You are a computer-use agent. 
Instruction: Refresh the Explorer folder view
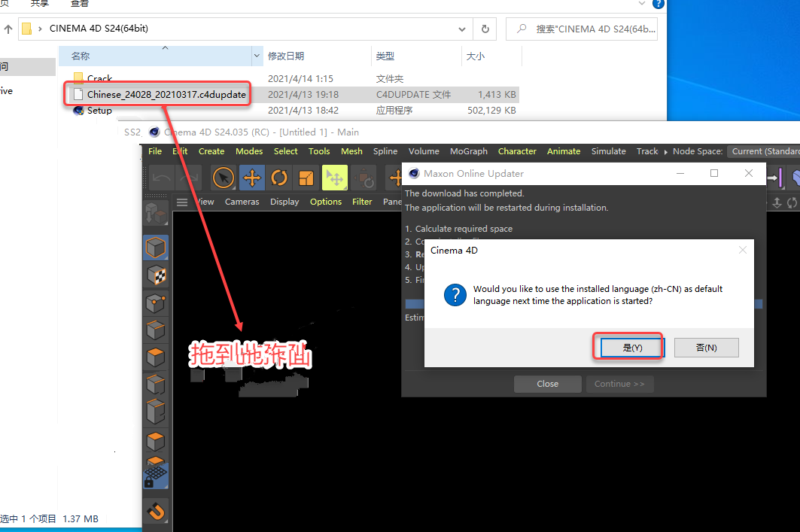(x=485, y=29)
